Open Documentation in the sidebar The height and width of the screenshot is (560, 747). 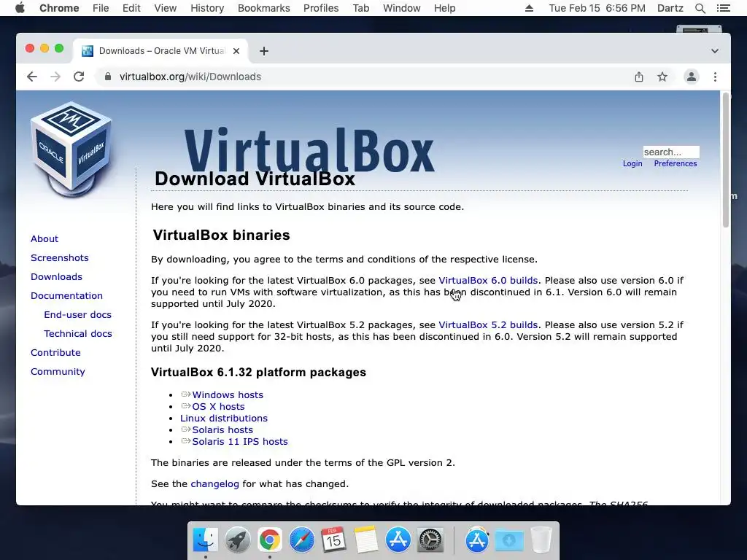[x=66, y=296]
